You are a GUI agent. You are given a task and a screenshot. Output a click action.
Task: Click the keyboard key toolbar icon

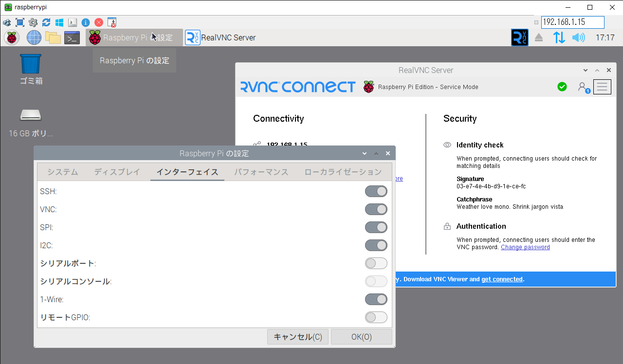click(x=73, y=22)
